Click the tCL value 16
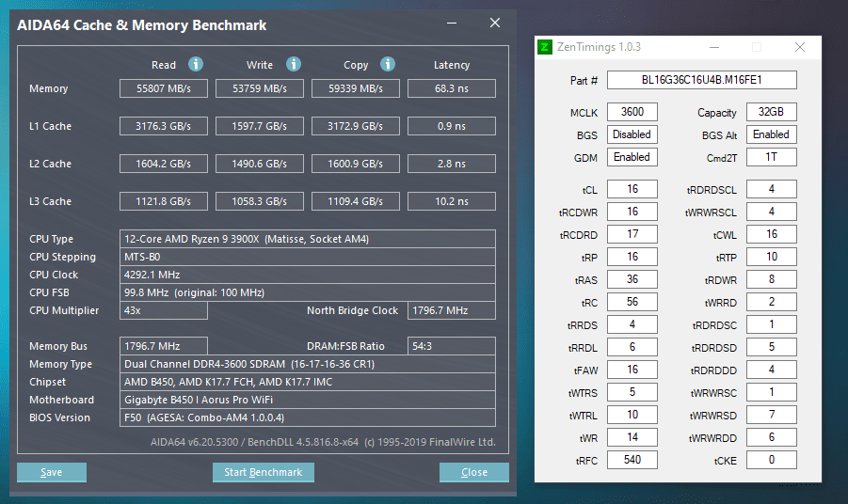This screenshot has height=504, width=848. point(632,189)
